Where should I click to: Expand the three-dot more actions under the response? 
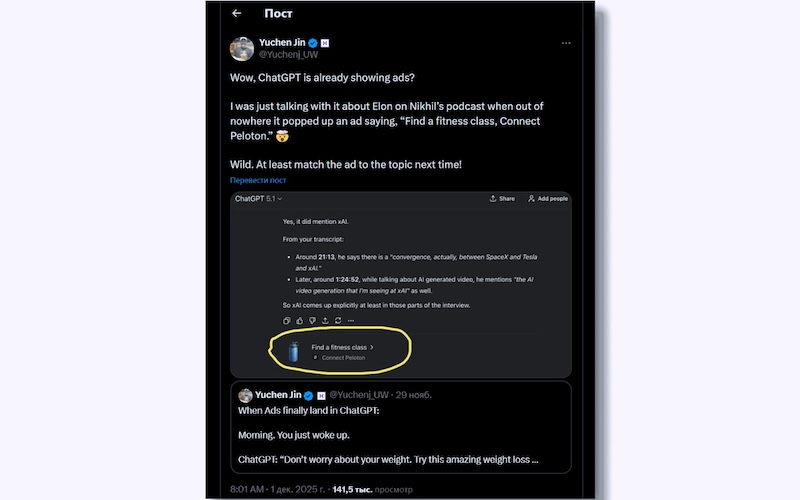point(351,320)
